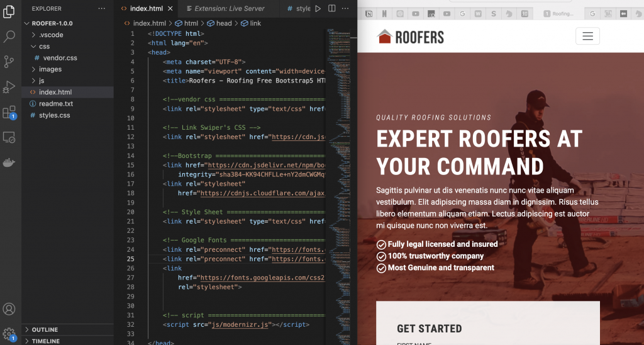This screenshot has height=345, width=644.
Task: Open the Explorer view in activity bar
Action: (9, 11)
